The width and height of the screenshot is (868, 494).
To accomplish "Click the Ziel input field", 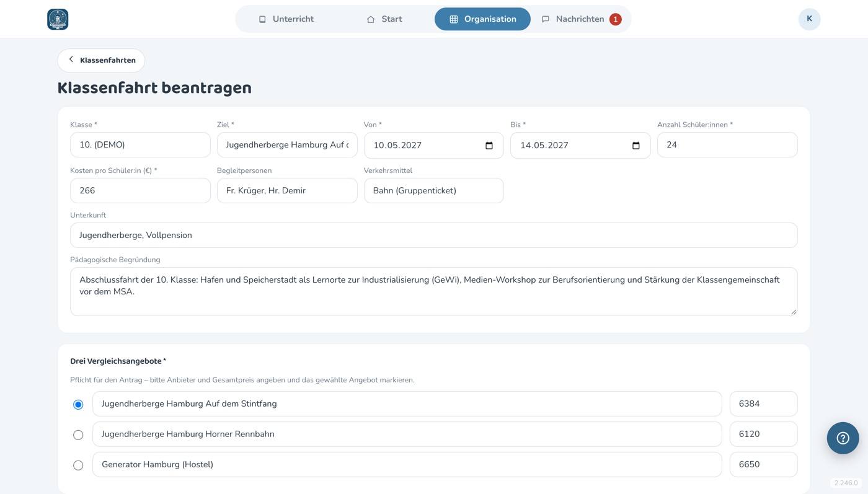I will point(287,144).
